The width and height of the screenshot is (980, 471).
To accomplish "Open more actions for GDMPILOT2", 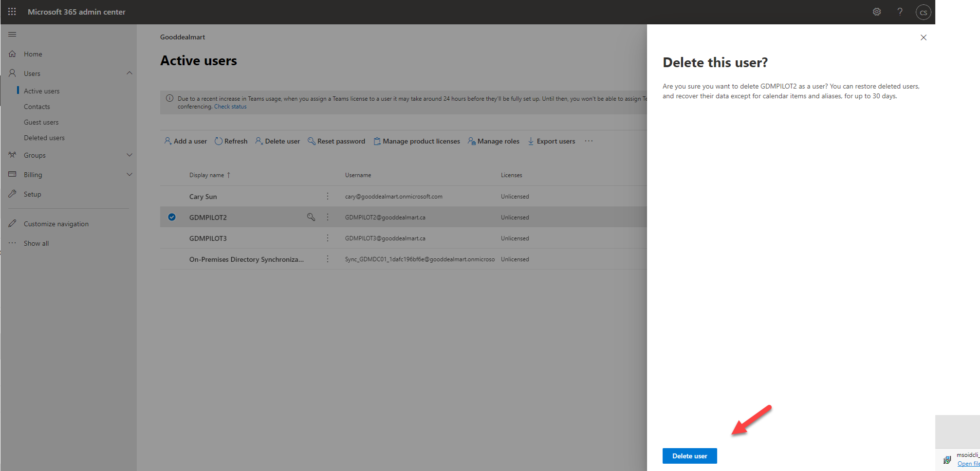I will click(x=328, y=217).
